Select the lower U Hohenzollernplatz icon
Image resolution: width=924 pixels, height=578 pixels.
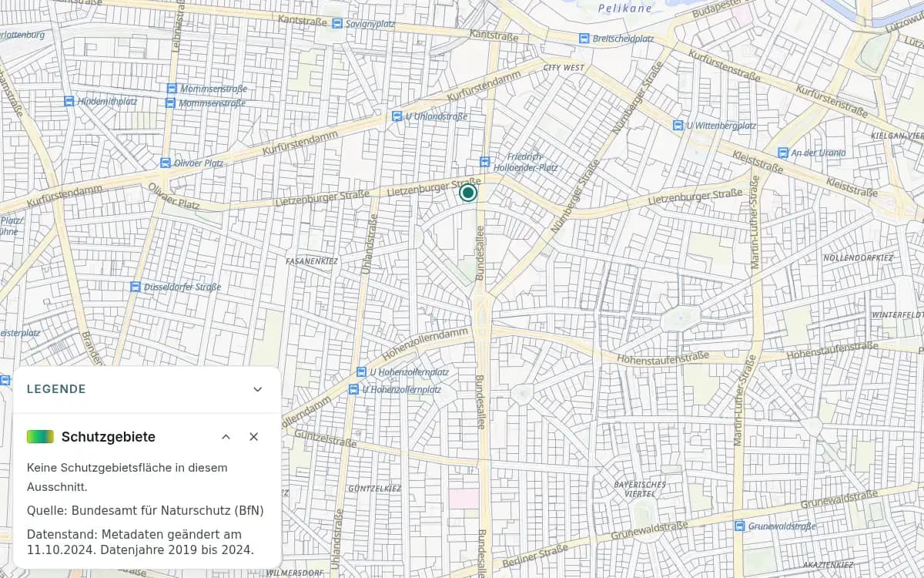353,390
